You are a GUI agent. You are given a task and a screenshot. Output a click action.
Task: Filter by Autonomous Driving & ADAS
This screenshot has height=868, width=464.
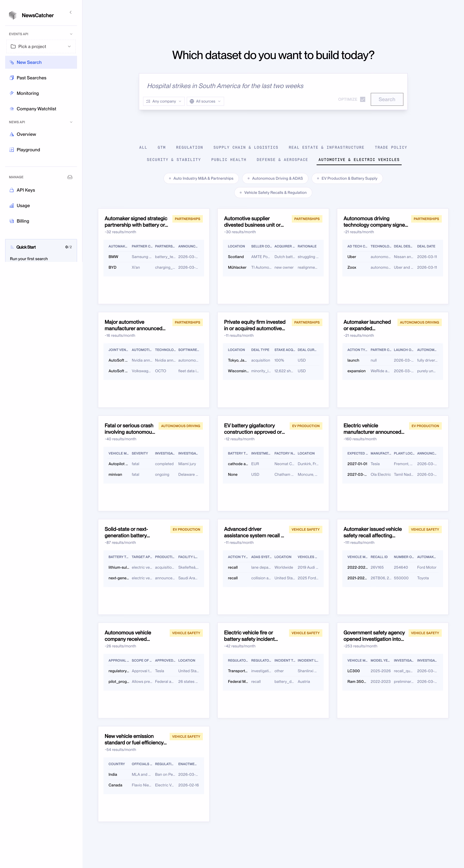pos(275,179)
